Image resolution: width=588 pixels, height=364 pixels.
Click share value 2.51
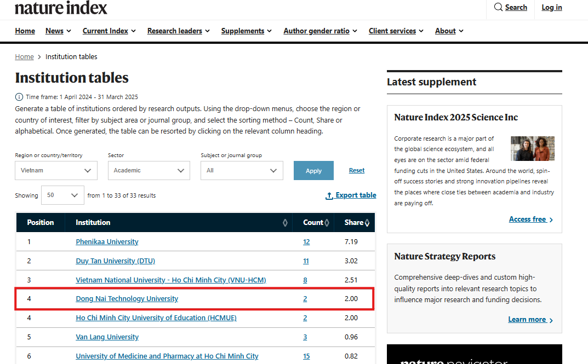click(351, 280)
